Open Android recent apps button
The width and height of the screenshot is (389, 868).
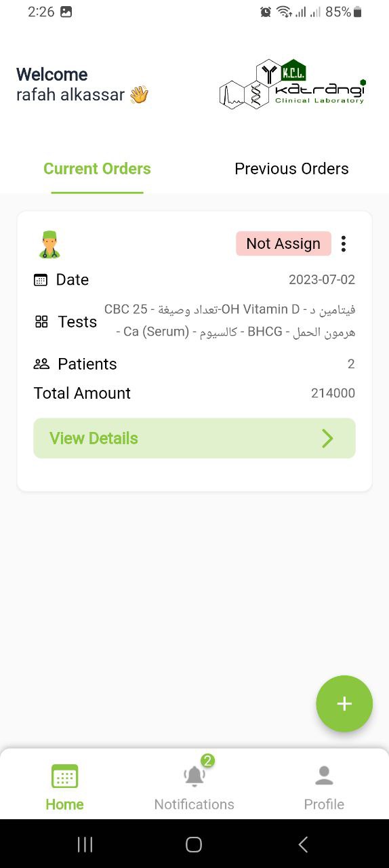(x=85, y=844)
